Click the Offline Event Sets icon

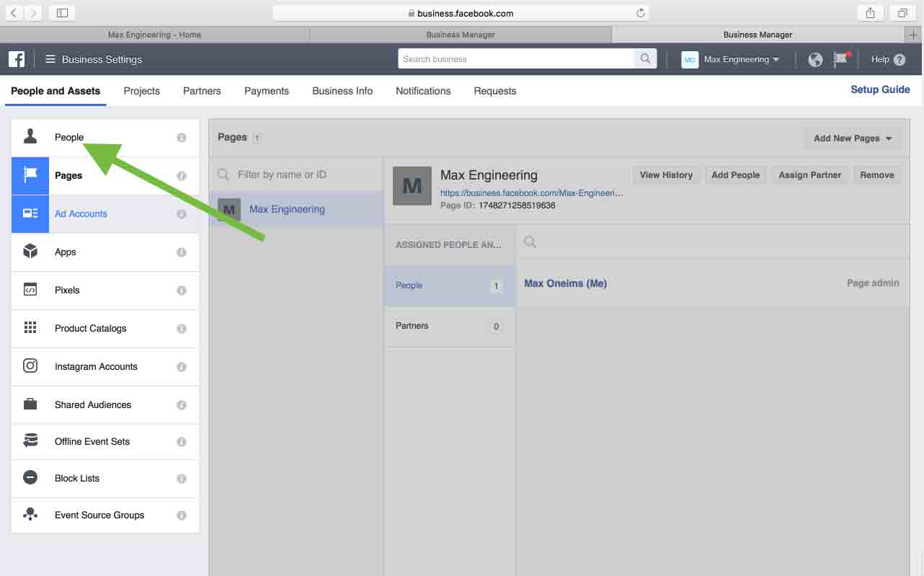(30, 441)
